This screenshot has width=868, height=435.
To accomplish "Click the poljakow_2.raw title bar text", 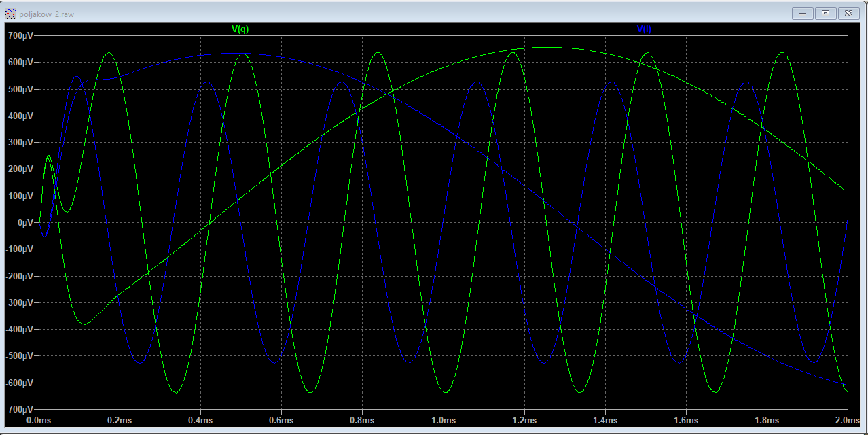I will tap(47, 14).
